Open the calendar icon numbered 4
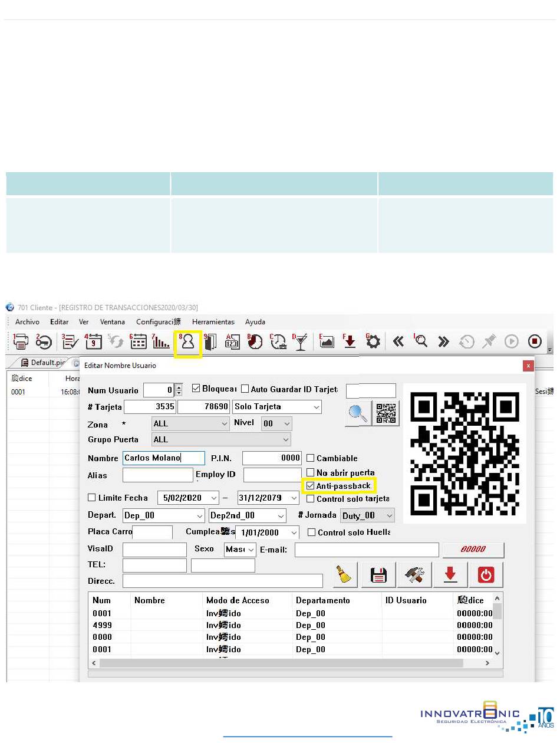Image resolution: width=560 pixels, height=743 pixels. 94,342
